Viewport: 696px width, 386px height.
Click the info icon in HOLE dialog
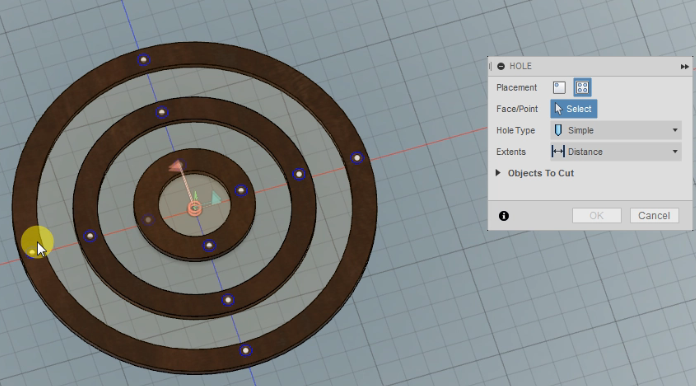coord(504,216)
